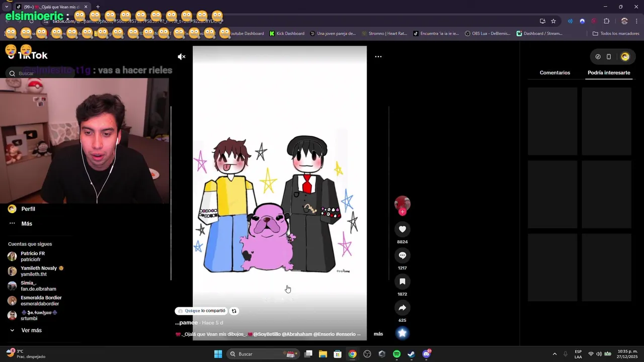Viewport: 644px width, 362px height.
Task: Click the @SoyBetillo mention in caption
Action: coord(267,334)
